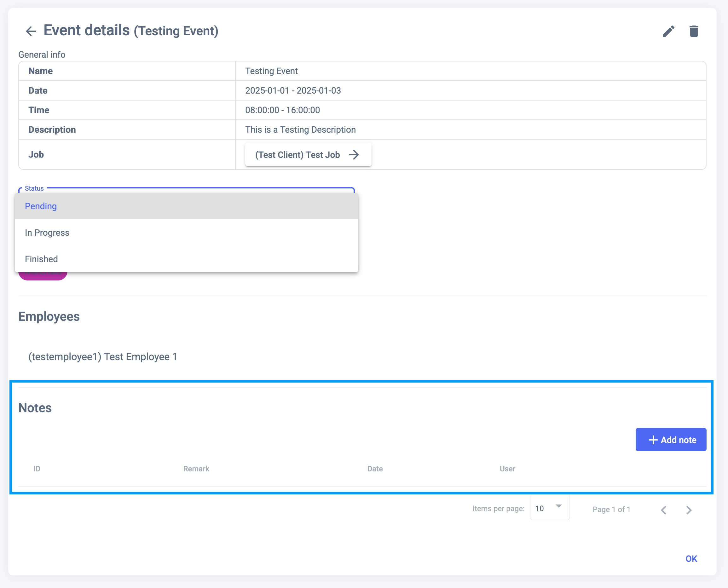
Task: Click the Date column header in Notes
Action: [x=375, y=469]
